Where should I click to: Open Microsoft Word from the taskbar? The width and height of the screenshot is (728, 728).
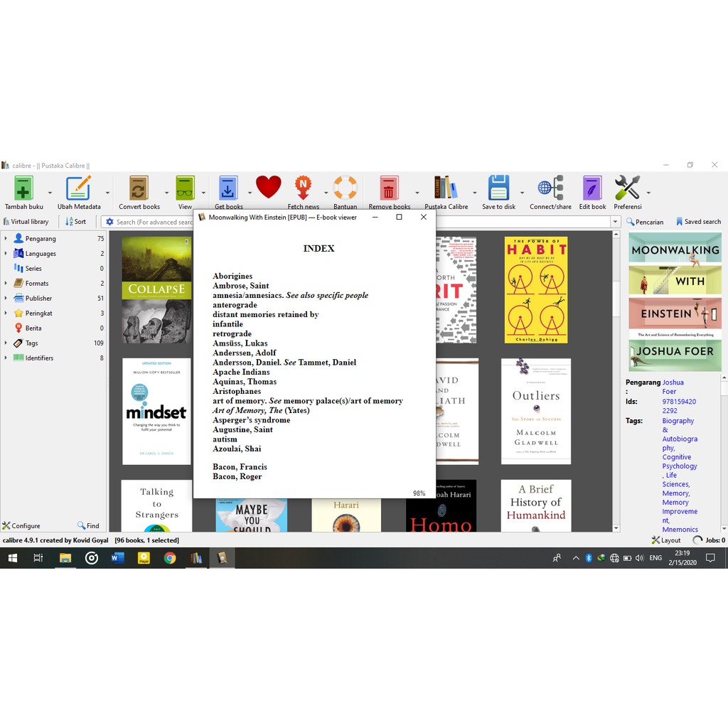[117, 558]
